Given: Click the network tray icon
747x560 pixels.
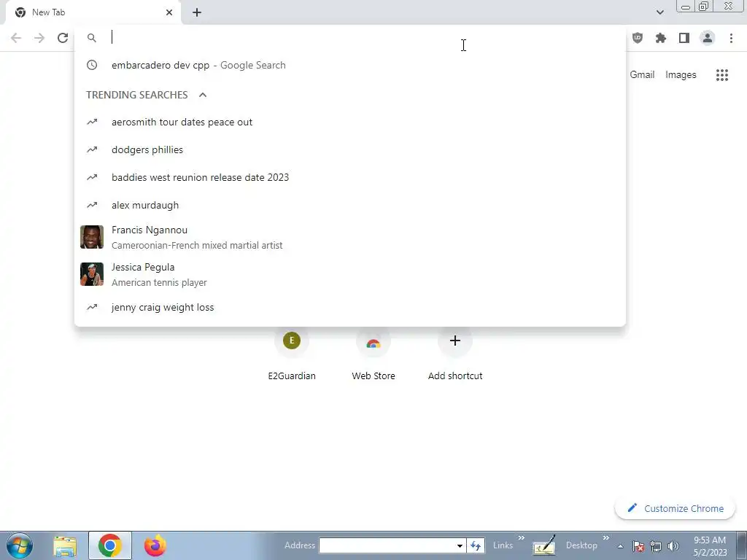Looking at the screenshot, I should [656, 546].
